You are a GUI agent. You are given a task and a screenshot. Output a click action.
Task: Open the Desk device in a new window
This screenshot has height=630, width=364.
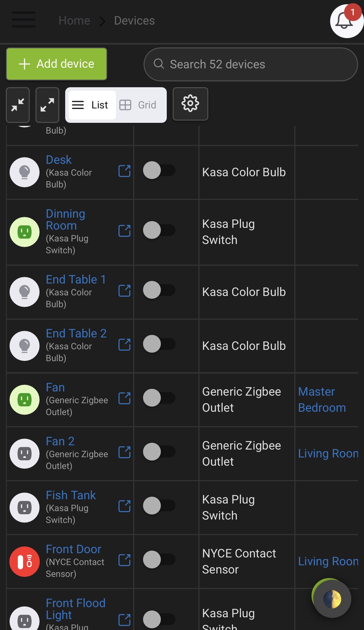pyautogui.click(x=124, y=171)
